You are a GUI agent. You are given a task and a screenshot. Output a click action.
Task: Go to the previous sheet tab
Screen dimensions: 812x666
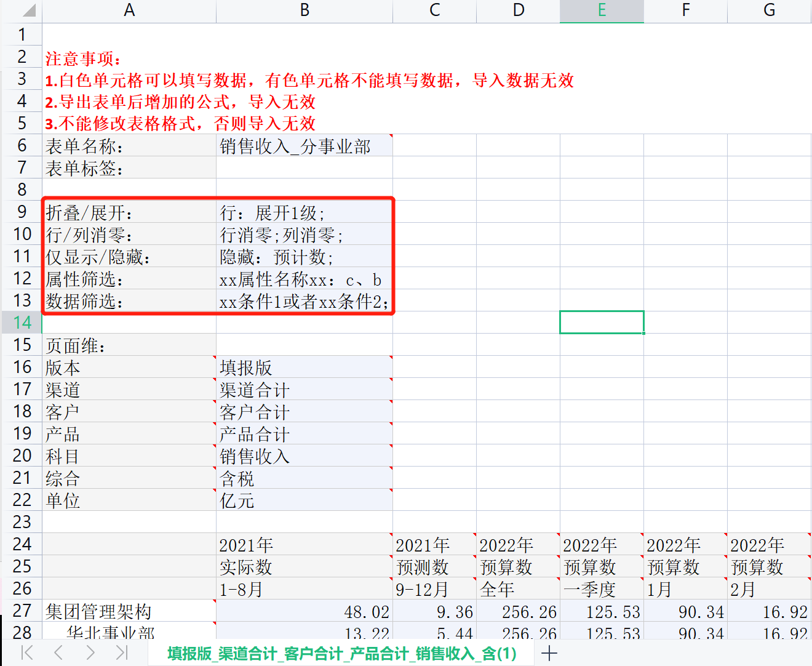point(58,653)
